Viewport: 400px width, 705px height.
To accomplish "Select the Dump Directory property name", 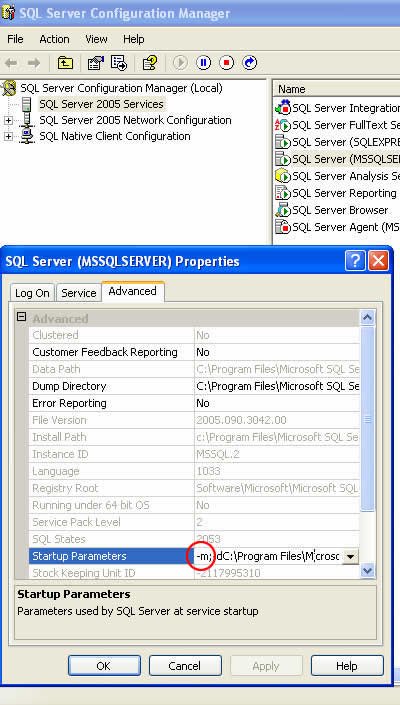I will tap(69, 386).
